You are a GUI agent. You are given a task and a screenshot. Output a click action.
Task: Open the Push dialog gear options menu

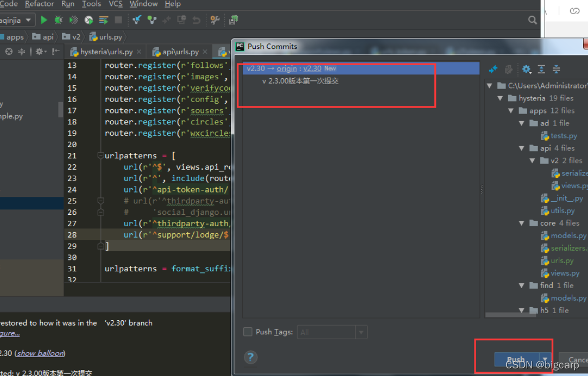pyautogui.click(x=527, y=69)
